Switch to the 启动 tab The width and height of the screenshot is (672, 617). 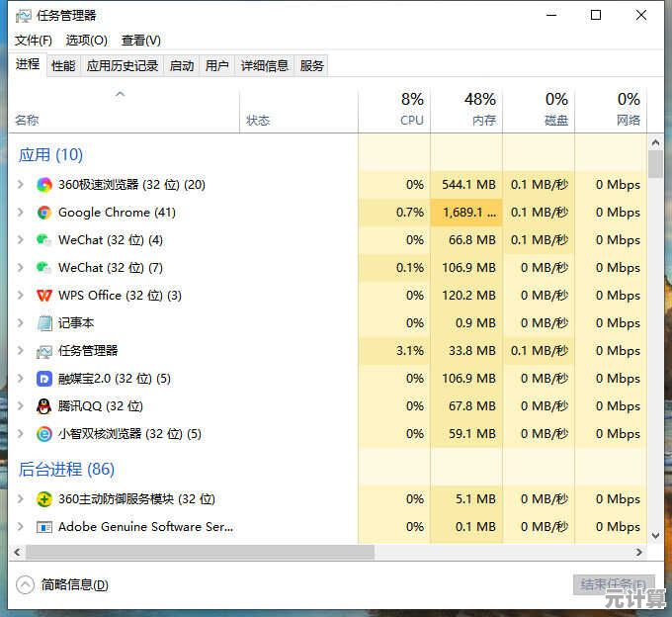(182, 66)
